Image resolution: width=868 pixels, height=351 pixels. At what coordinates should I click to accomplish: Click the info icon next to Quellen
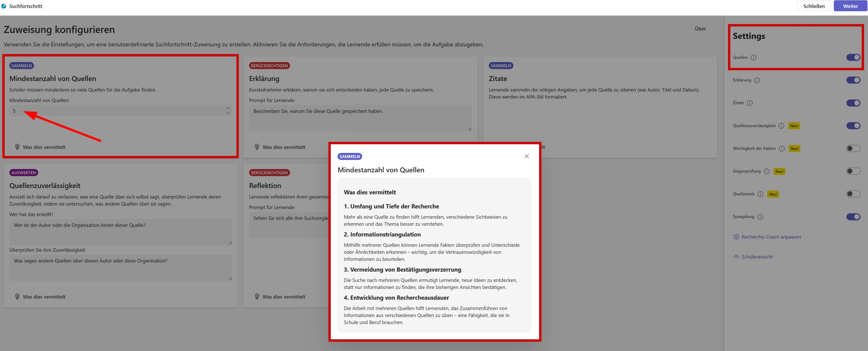tap(753, 58)
